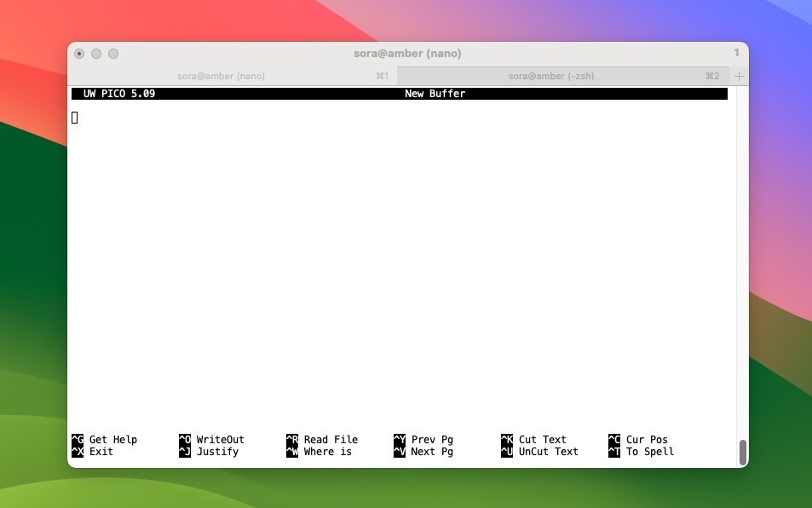Click the New Buffer title bar

coord(435,94)
